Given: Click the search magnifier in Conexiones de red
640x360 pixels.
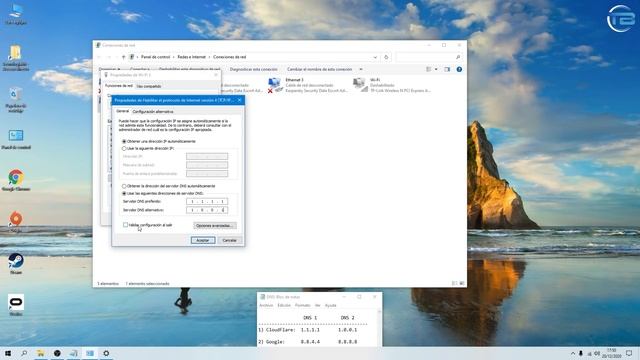Looking at the screenshot, I should pos(458,57).
